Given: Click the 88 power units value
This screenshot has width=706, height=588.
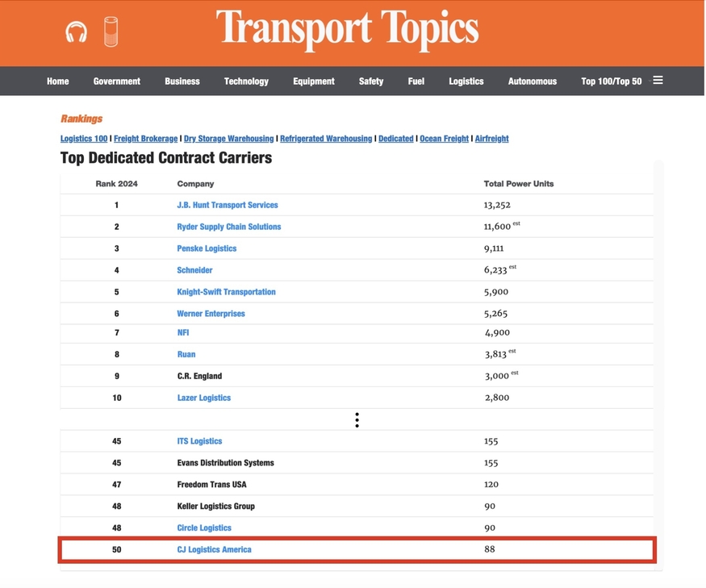Looking at the screenshot, I should (x=490, y=549).
